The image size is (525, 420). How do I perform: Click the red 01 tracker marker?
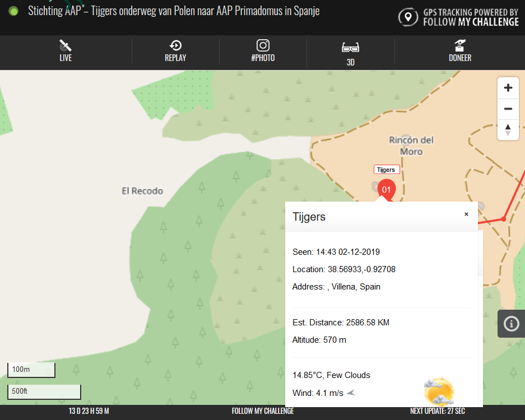tap(386, 190)
